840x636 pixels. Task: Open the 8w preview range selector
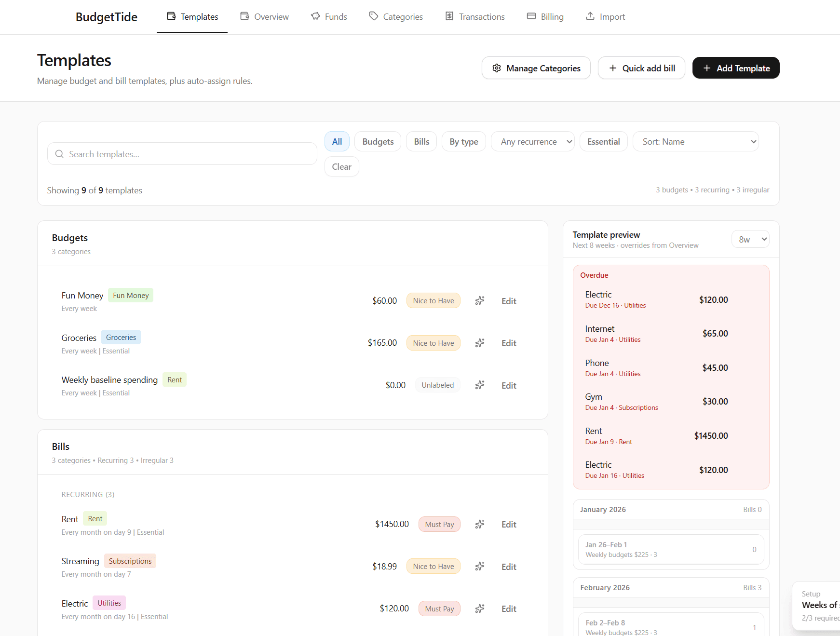coord(750,239)
